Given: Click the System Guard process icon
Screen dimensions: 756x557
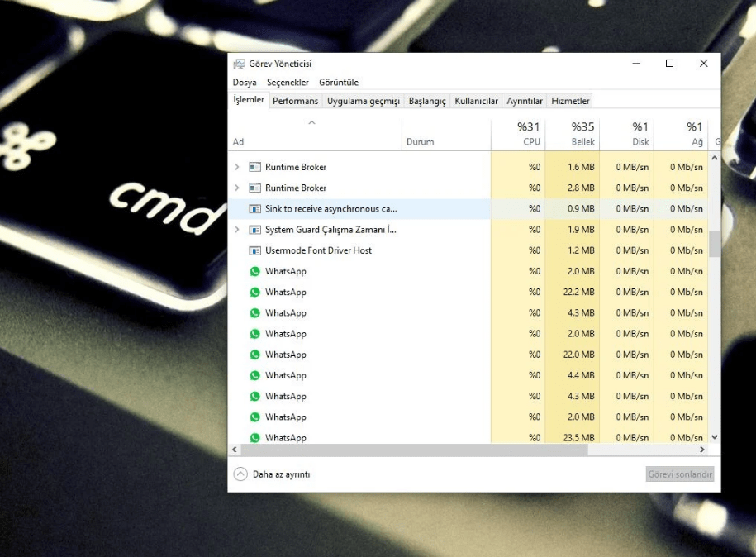Looking at the screenshot, I should [254, 230].
